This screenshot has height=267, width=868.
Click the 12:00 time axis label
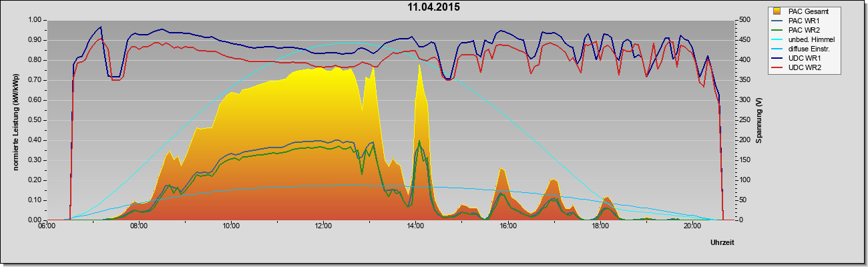click(x=323, y=226)
